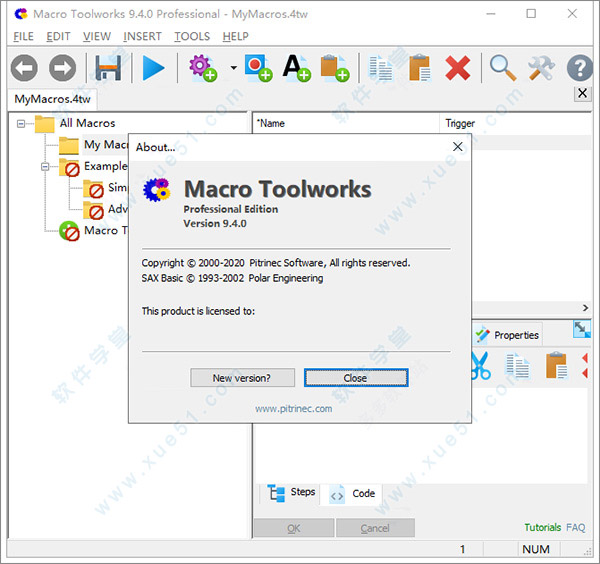600x564 pixels.
Task: Click the record macro icon
Action: pos(258,68)
